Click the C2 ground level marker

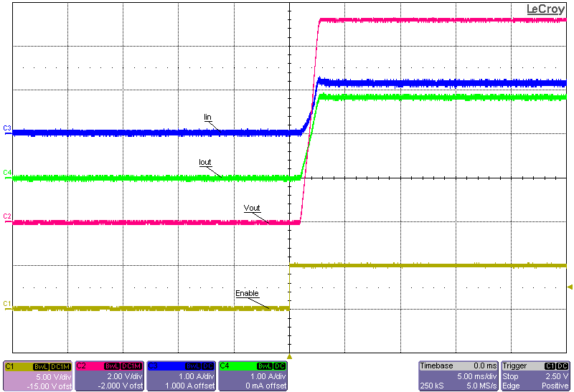click(7, 216)
